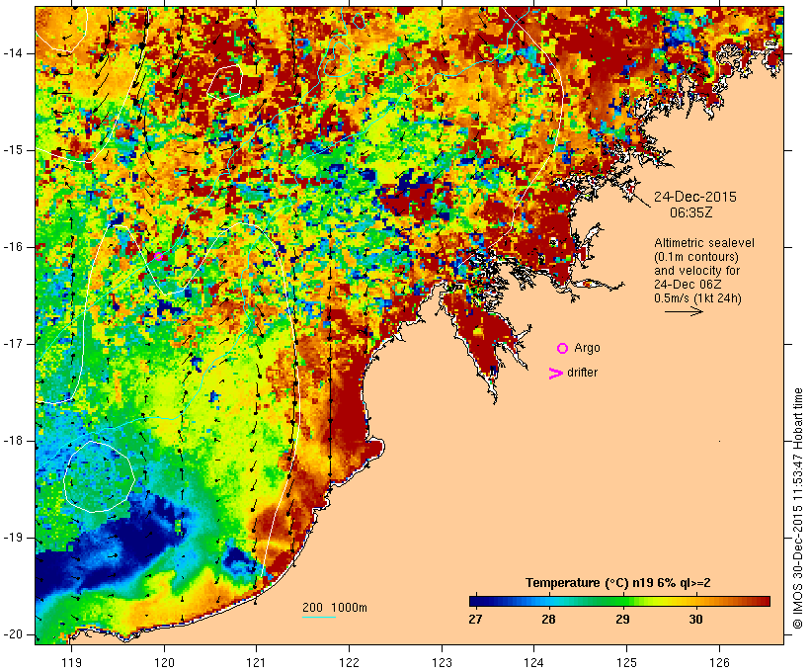This screenshot has height=672, width=810.
Task: Click the time label 06:35Z
Action: [x=690, y=212]
